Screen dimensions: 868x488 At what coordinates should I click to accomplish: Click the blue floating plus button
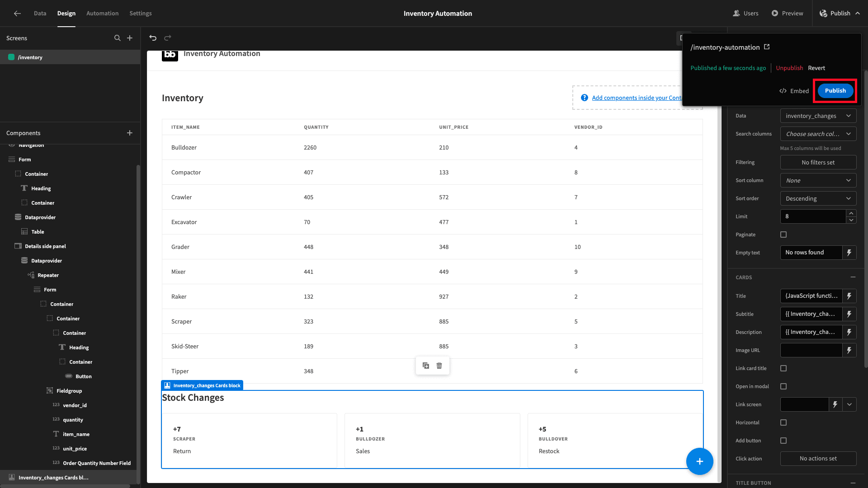click(699, 461)
